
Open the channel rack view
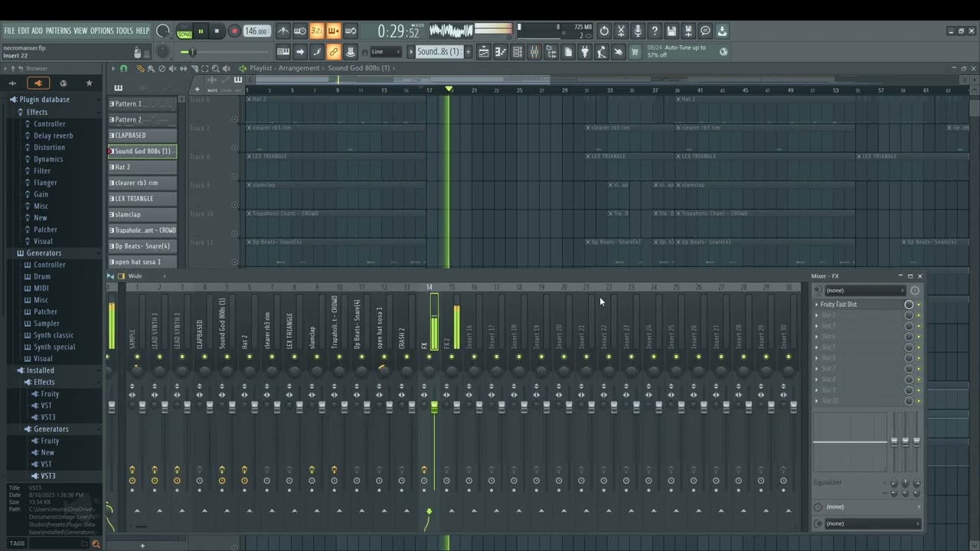tap(518, 52)
